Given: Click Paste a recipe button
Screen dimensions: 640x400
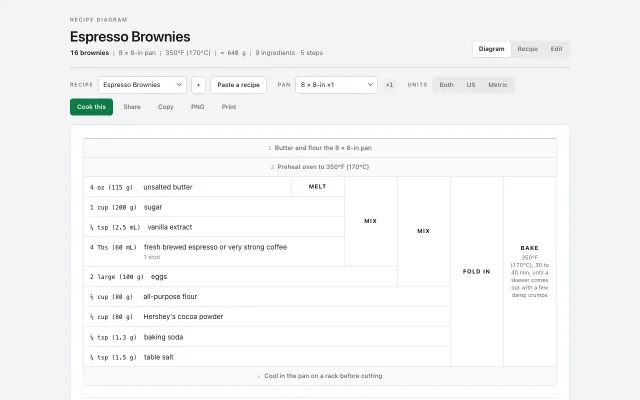Looking at the screenshot, I should pyautogui.click(x=238, y=85).
